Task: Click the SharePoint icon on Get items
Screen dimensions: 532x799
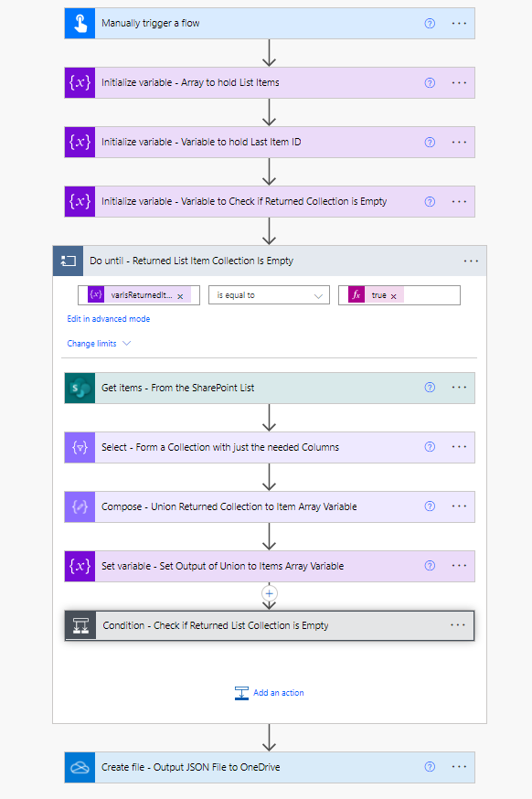Action: click(80, 389)
